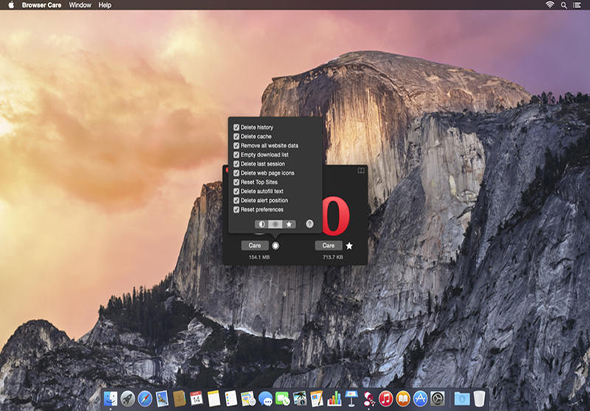The height and width of the screenshot is (411, 590).
Task: Open Numbers from the Dock
Action: 334,399
